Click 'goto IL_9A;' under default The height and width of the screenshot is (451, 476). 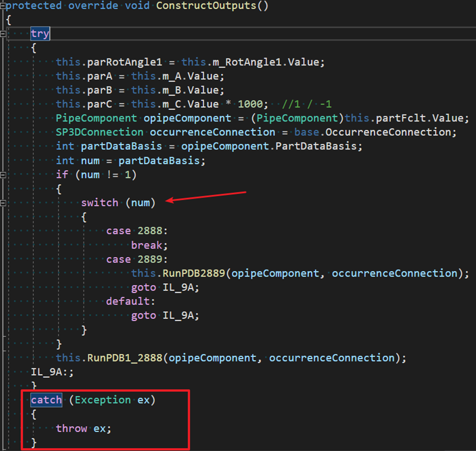click(165, 316)
